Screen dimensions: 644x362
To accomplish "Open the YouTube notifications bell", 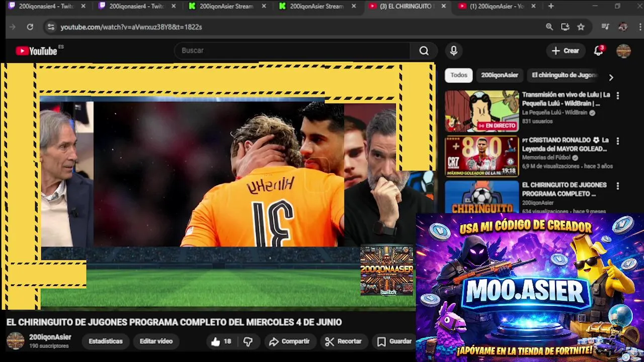I will [598, 51].
